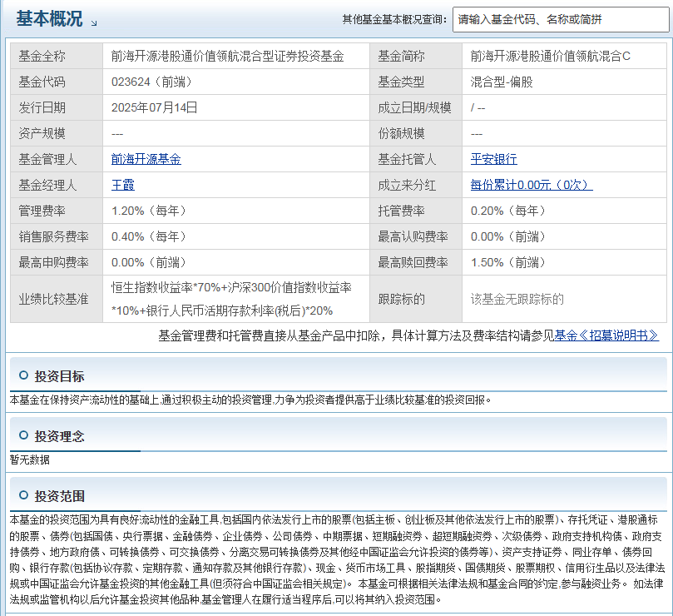
Task: Click the 资产规模 label cell
Action: (57, 133)
